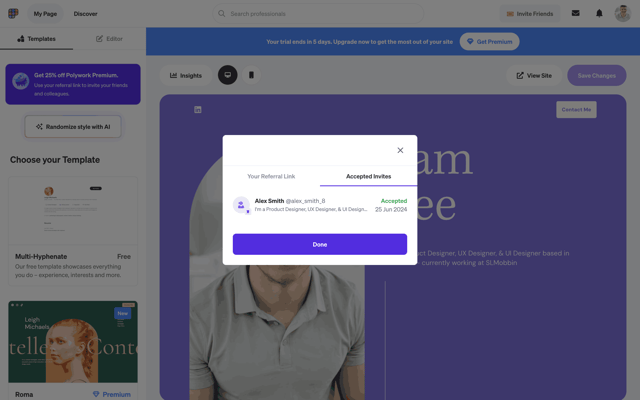Screen dimensions: 640x400
Task: Click the Alex Smith name
Action: click(269, 201)
